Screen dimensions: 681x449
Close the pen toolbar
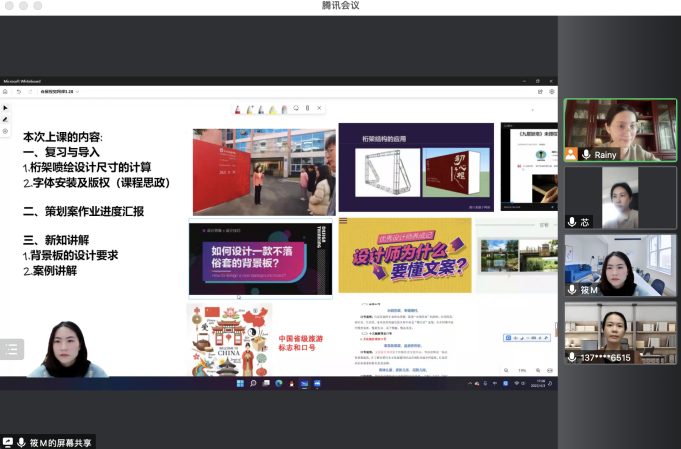click(319, 108)
